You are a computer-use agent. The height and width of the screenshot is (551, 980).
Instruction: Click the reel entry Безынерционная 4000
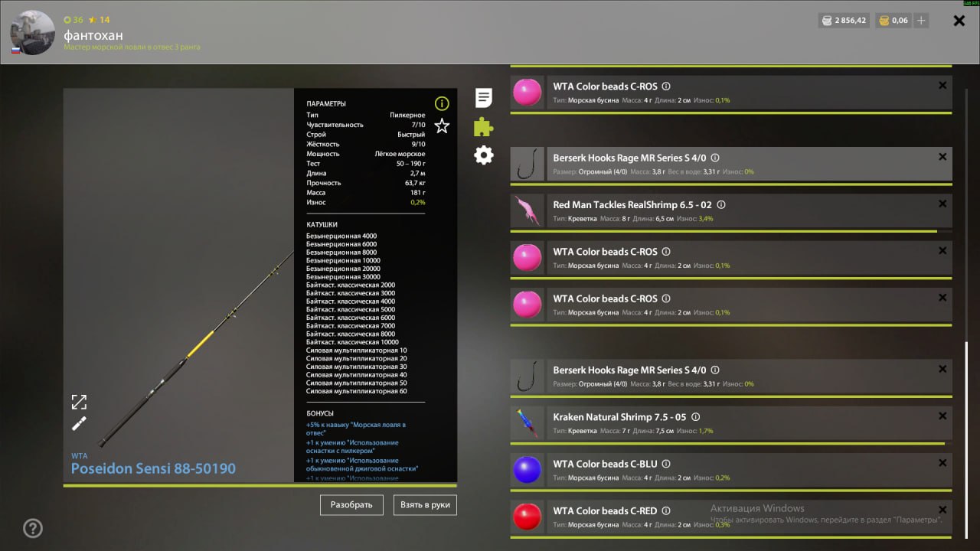[341, 236]
